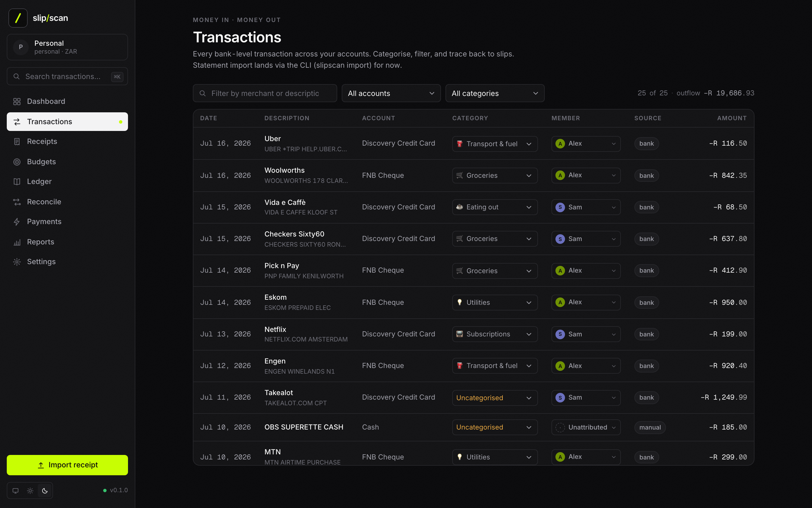
Task: Click the Payments lightning icon
Action: click(x=17, y=222)
